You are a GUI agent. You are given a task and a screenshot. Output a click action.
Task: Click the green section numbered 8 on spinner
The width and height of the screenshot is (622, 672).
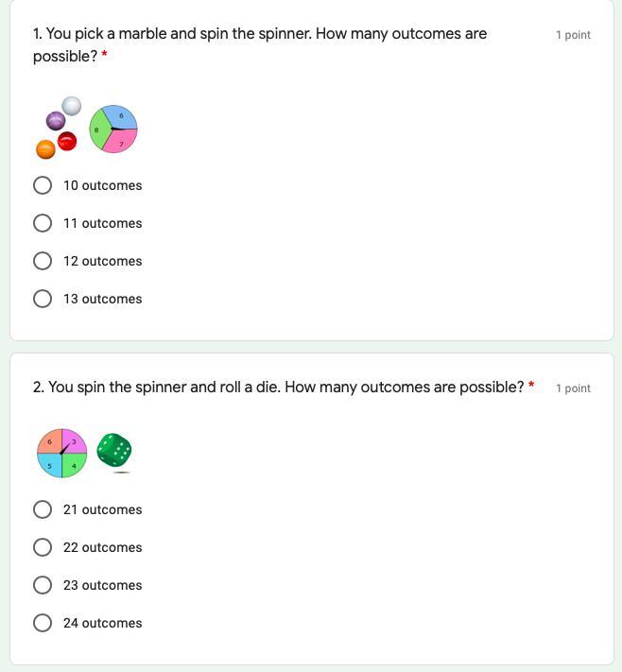(x=98, y=129)
